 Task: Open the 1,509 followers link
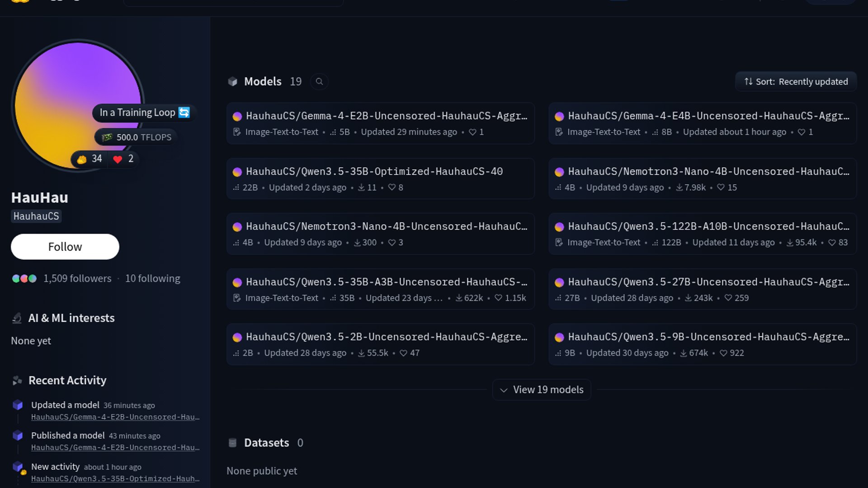[77, 279]
